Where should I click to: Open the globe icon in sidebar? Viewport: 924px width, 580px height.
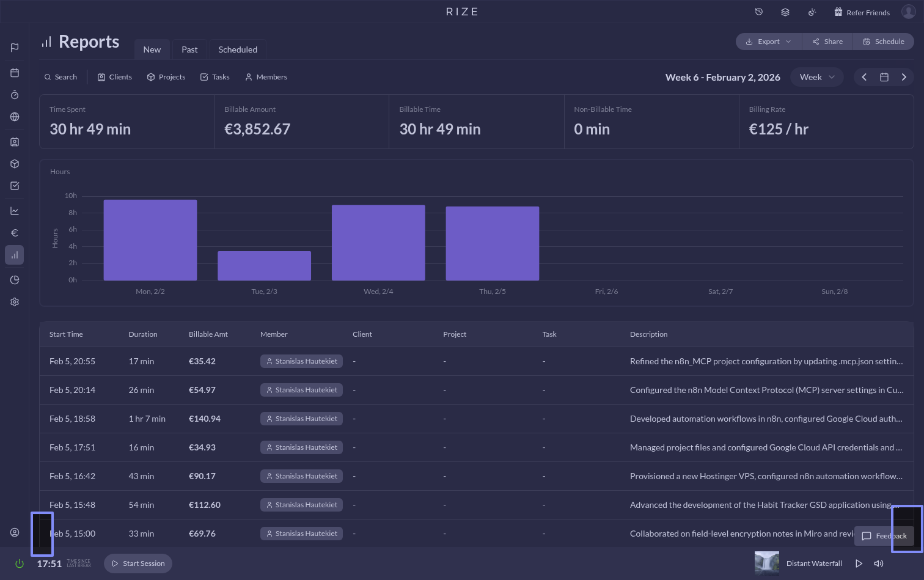point(15,117)
